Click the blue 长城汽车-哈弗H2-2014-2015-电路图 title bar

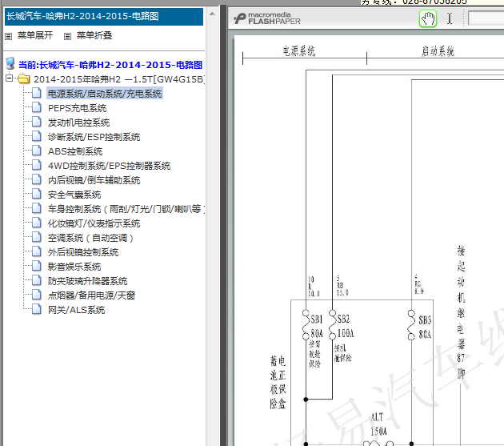pyautogui.click(x=104, y=16)
